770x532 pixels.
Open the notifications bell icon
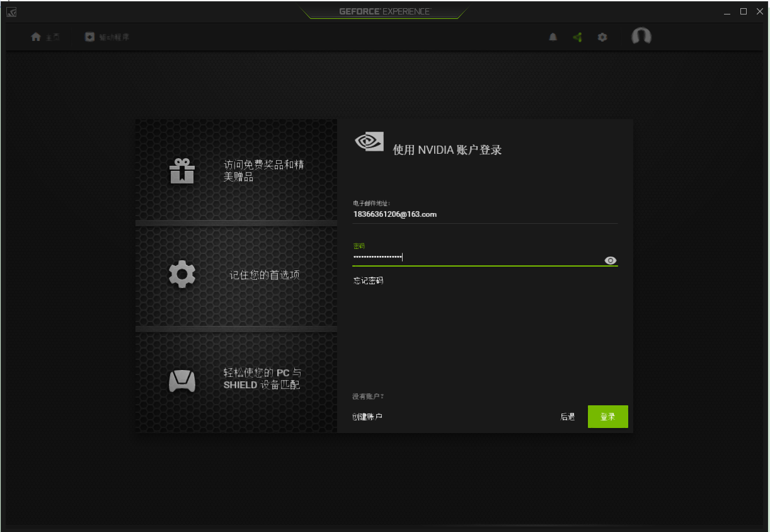pyautogui.click(x=553, y=37)
